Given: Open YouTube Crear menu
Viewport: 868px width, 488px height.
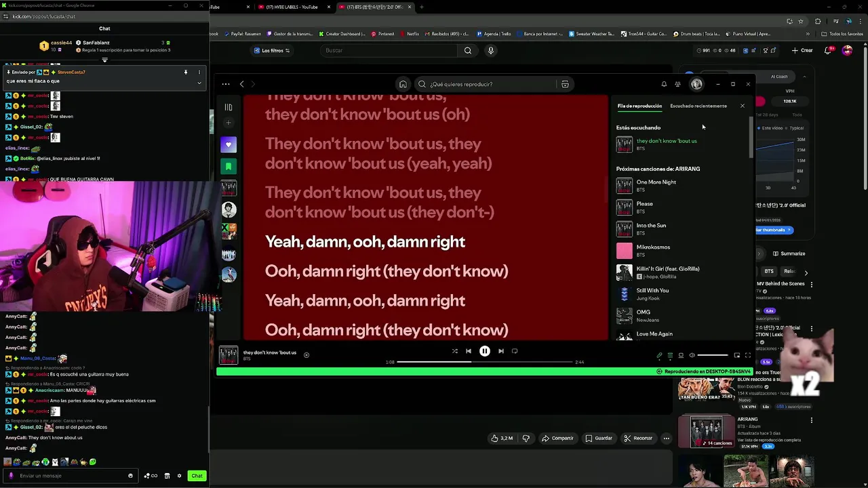Looking at the screenshot, I should pos(802,50).
